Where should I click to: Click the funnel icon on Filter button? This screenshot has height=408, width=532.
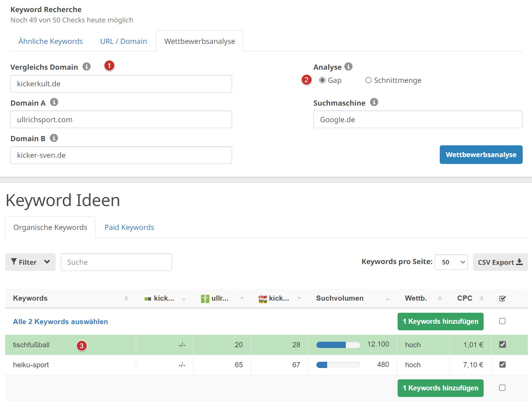tap(14, 262)
